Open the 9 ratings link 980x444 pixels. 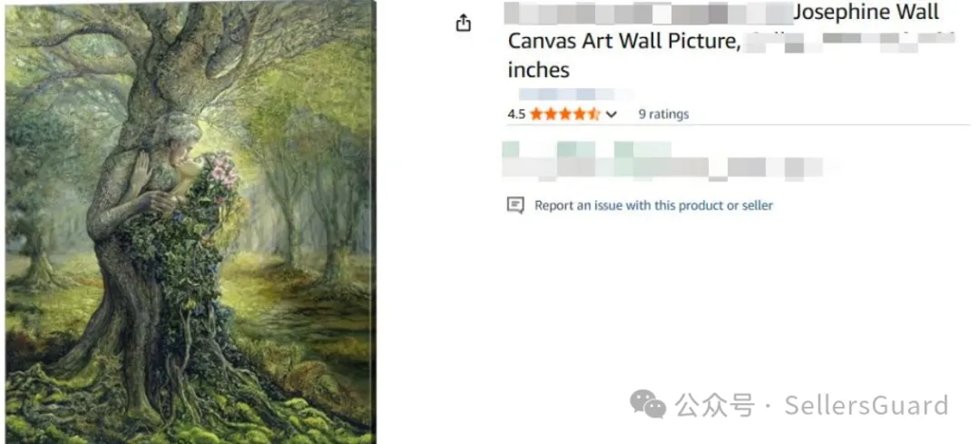pyautogui.click(x=663, y=114)
